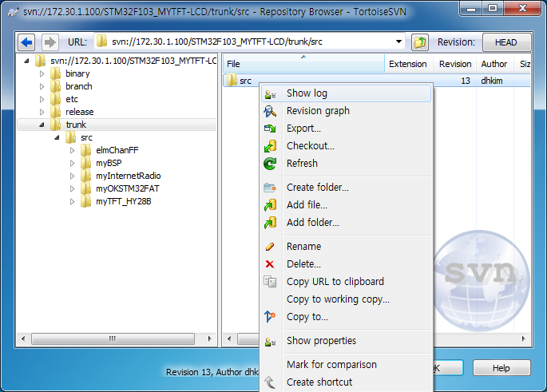Click the elmChanFF folder icon in tree
The height and width of the screenshot is (392, 547).
tap(85, 150)
